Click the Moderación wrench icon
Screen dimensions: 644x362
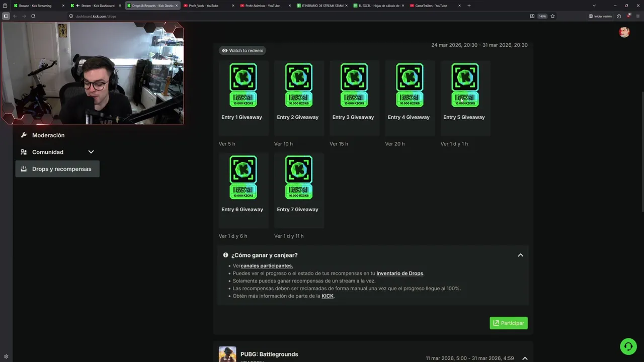[x=24, y=135]
